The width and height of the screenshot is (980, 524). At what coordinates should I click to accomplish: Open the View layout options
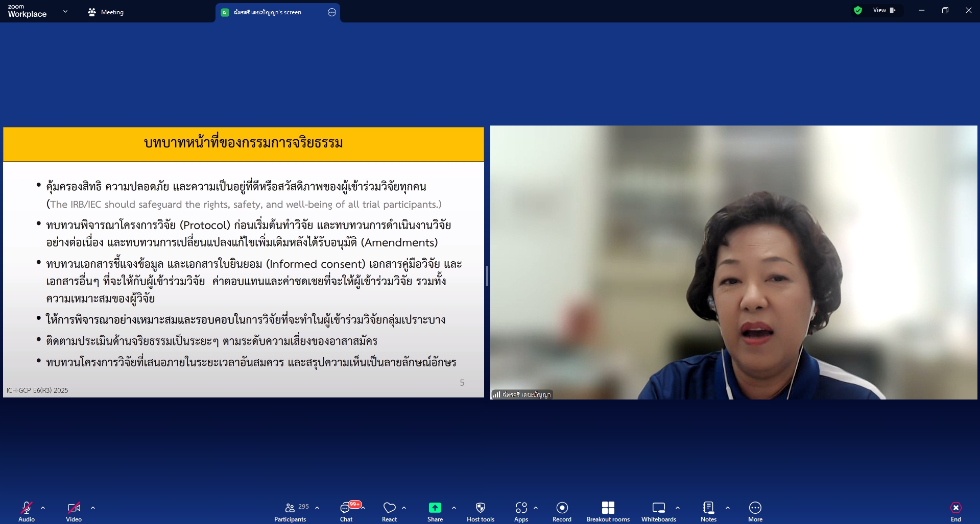[x=884, y=10]
